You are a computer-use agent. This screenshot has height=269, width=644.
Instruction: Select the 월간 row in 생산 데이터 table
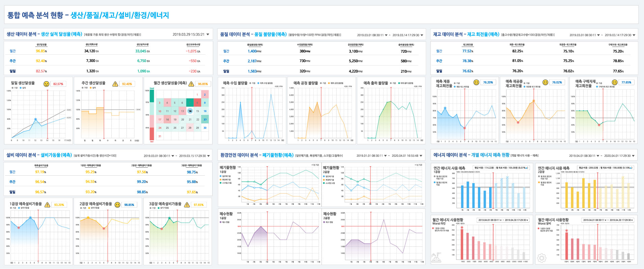[x=108, y=51]
